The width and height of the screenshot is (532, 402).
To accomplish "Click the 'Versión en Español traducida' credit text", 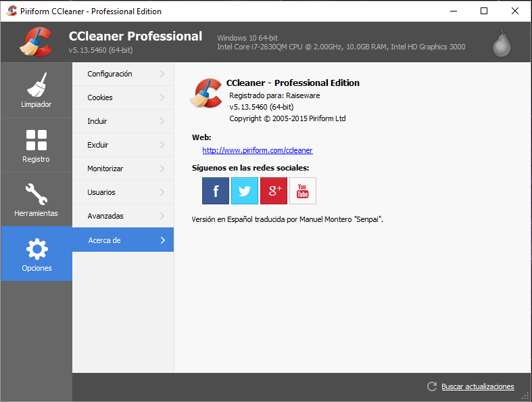I will click(x=287, y=219).
